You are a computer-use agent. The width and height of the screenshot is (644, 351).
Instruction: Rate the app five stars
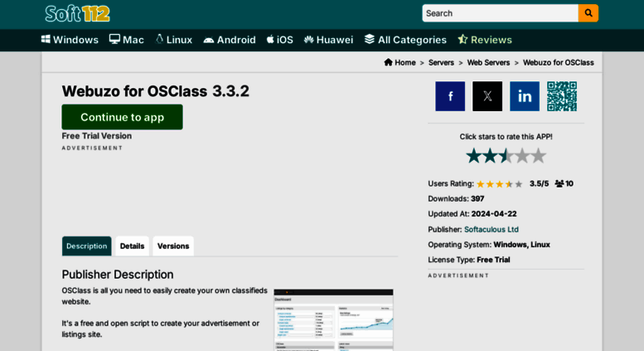(x=538, y=156)
